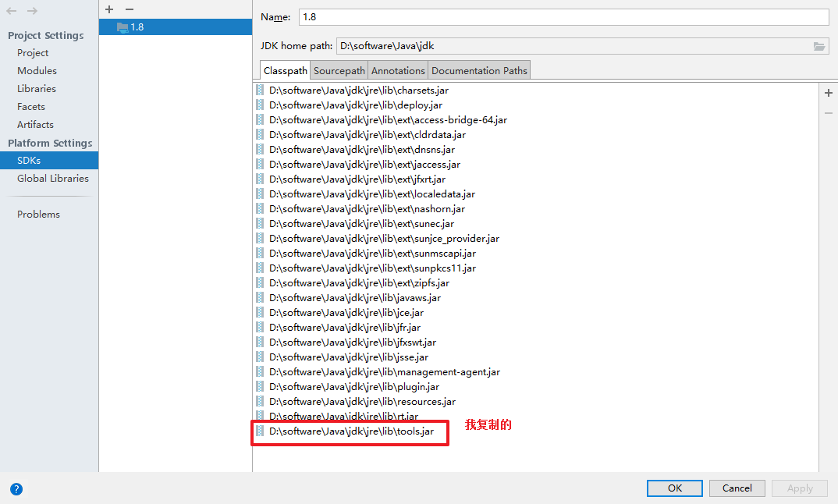Open help with the question mark icon
The image size is (838, 504).
16,489
